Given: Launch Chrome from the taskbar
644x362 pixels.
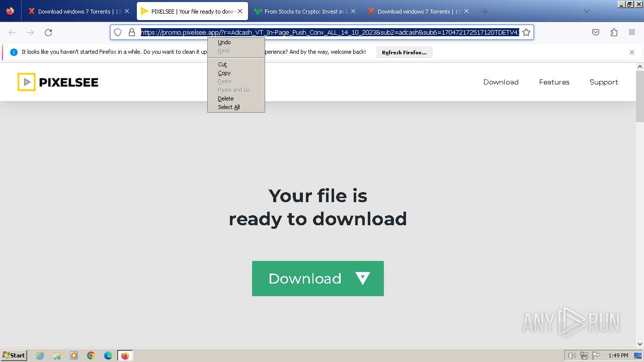Looking at the screenshot, I should pos(91,355).
